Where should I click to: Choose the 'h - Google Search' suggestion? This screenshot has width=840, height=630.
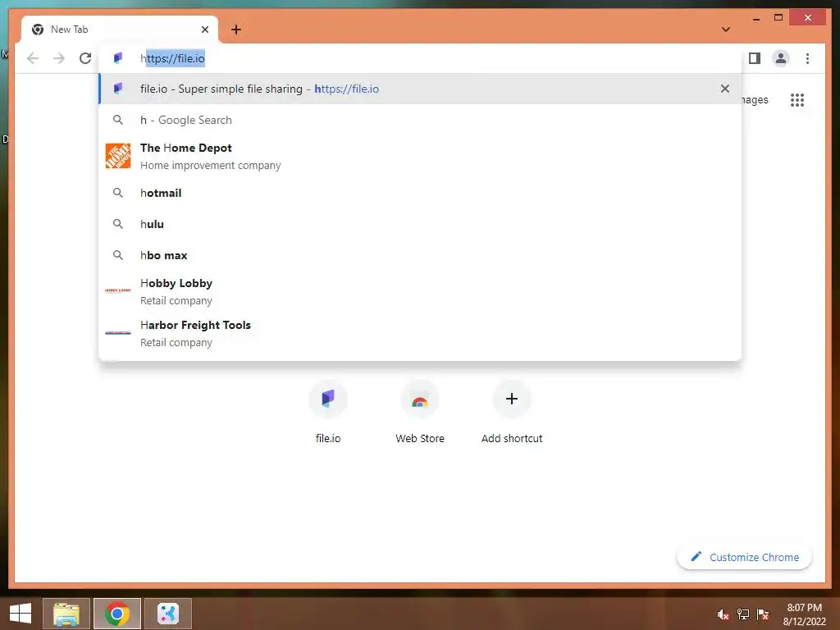pos(420,120)
